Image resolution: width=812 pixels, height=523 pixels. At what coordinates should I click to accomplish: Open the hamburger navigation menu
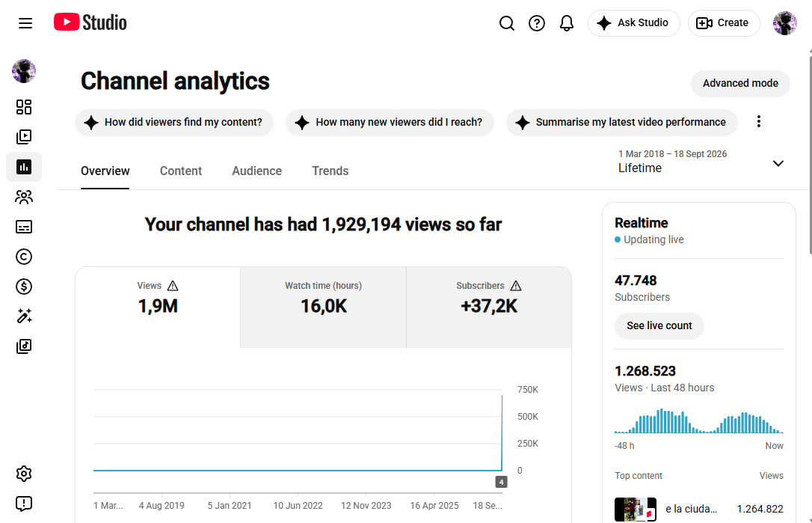point(25,22)
